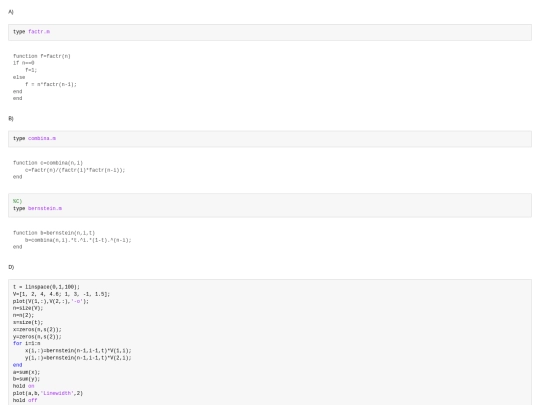Click the "D)" section heading text
540x405 pixels.
(x=11, y=267)
